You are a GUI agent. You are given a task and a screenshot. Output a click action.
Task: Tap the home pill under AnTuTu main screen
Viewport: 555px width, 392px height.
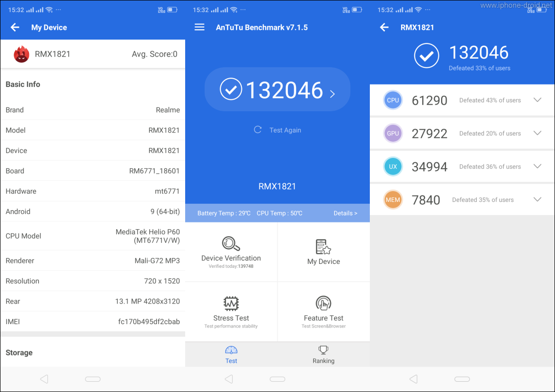click(277, 379)
